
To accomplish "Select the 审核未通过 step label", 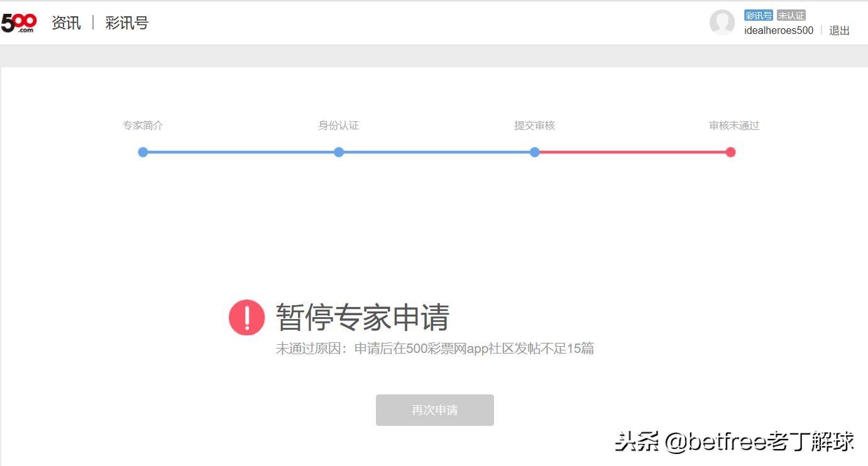I will [x=734, y=126].
